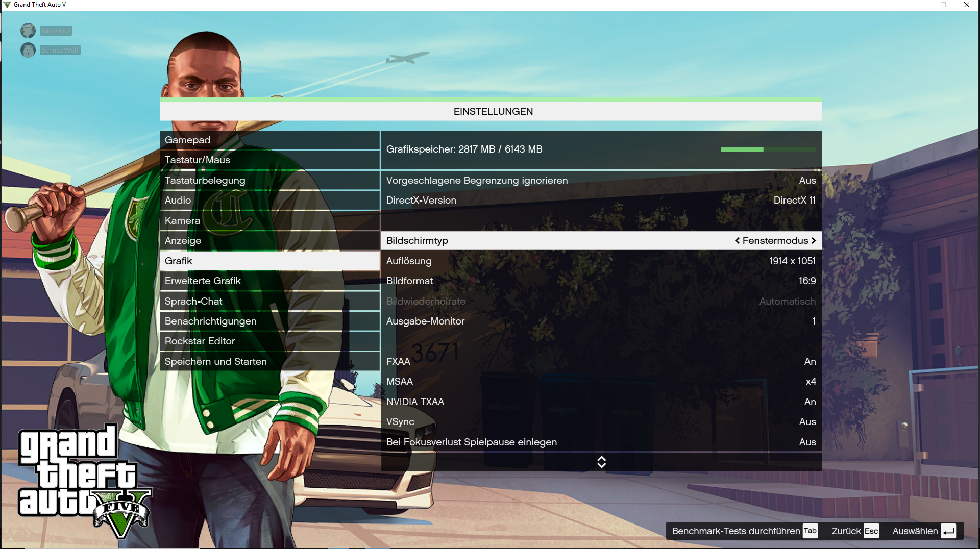Open the Anzeige settings category
Image resolution: width=980 pixels, height=549 pixels.
coord(269,241)
